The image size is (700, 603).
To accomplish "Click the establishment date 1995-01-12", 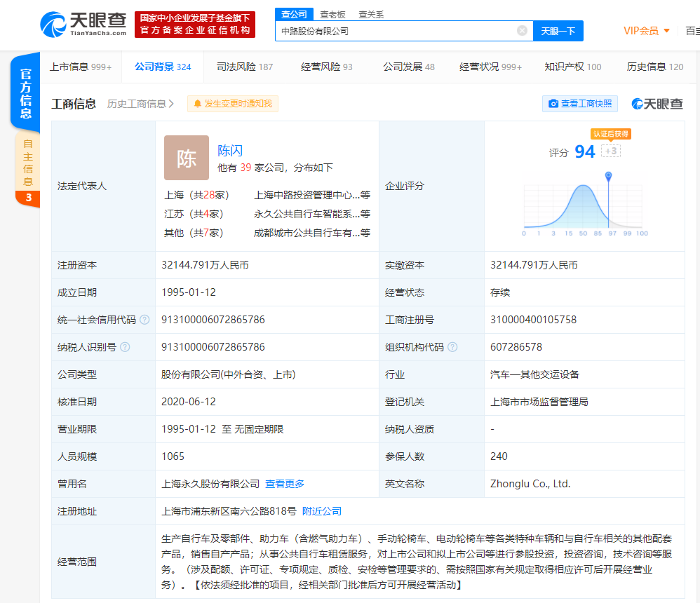I will (x=189, y=292).
